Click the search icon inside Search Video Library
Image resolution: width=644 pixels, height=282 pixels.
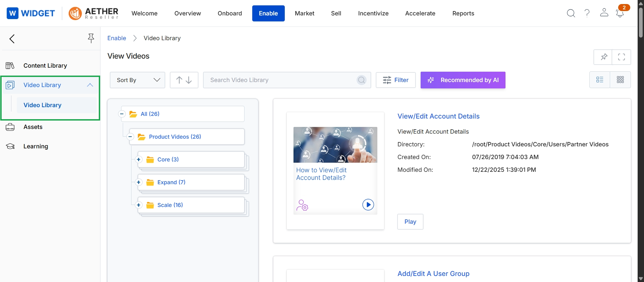tap(361, 80)
